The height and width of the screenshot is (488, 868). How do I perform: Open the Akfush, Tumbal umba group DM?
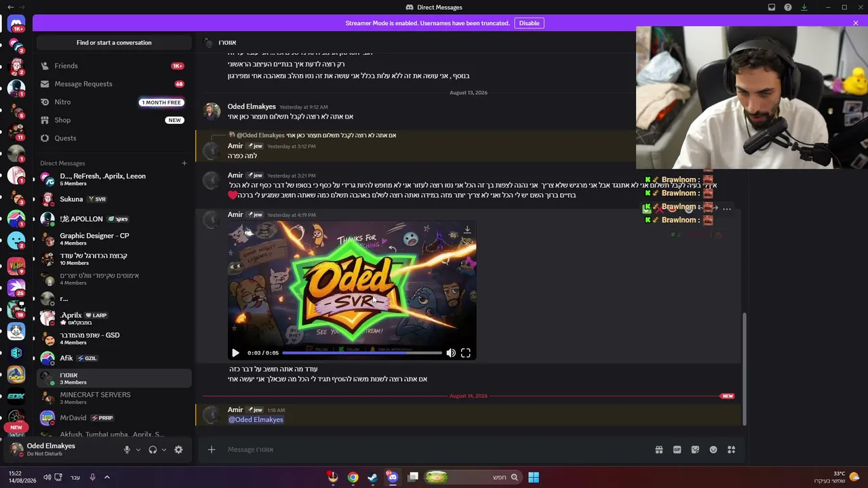(x=113, y=434)
